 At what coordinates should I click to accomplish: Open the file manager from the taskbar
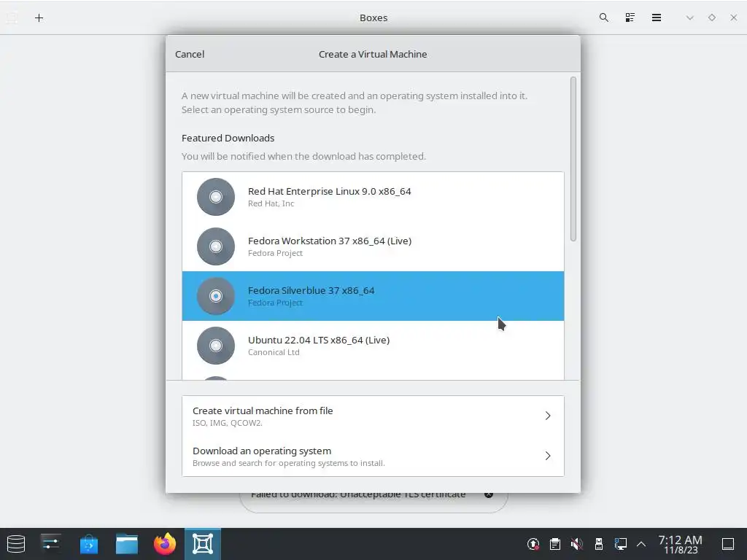tap(127, 544)
